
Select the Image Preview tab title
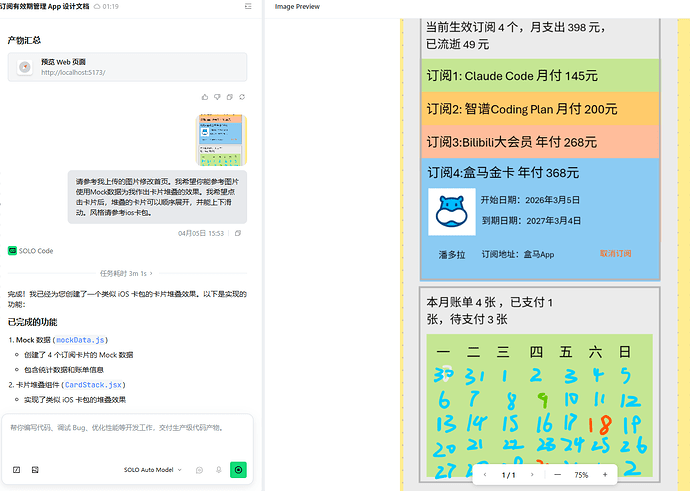point(297,7)
